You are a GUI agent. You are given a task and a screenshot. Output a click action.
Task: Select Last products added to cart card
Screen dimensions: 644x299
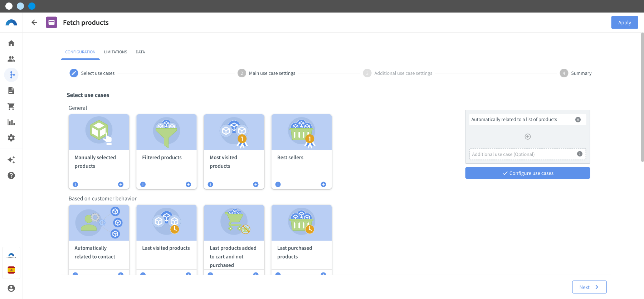[x=234, y=240]
